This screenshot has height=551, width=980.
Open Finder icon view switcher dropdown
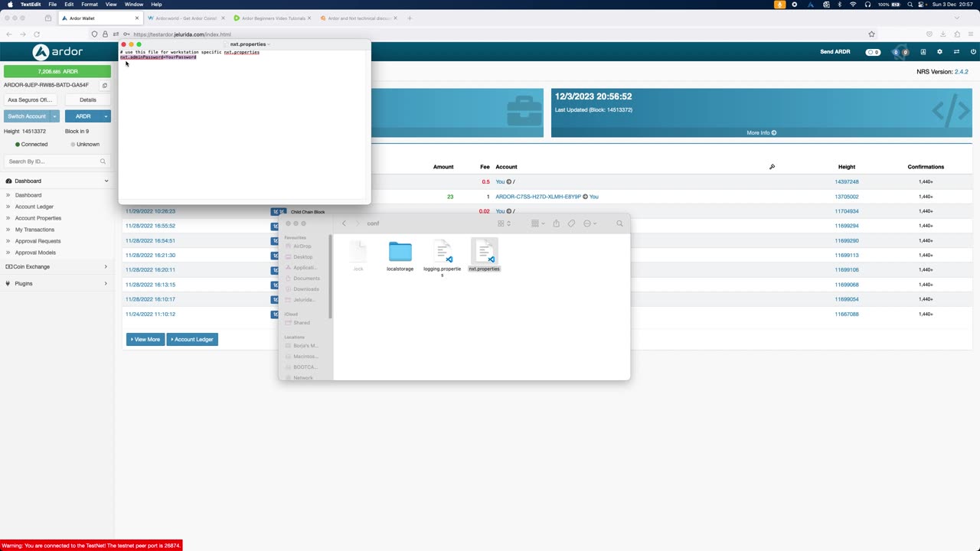tap(505, 223)
